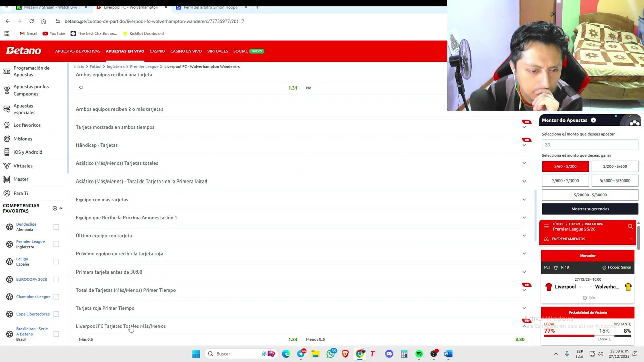Select the S/600 - S/3000 win range
The width and height of the screenshot is (644, 362).
pos(565,180)
